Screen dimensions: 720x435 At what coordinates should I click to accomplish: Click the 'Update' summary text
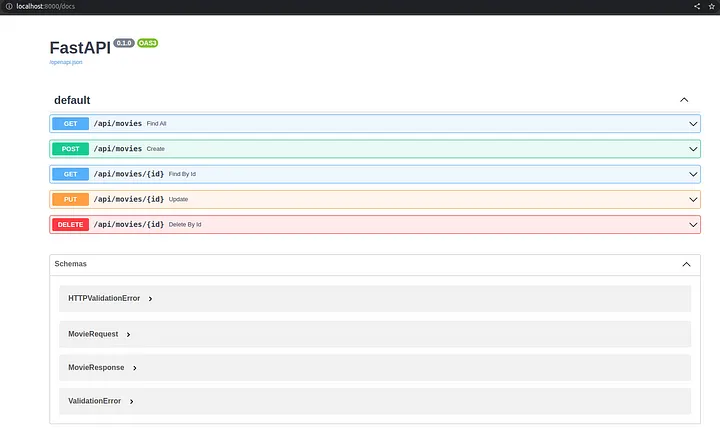(178, 199)
